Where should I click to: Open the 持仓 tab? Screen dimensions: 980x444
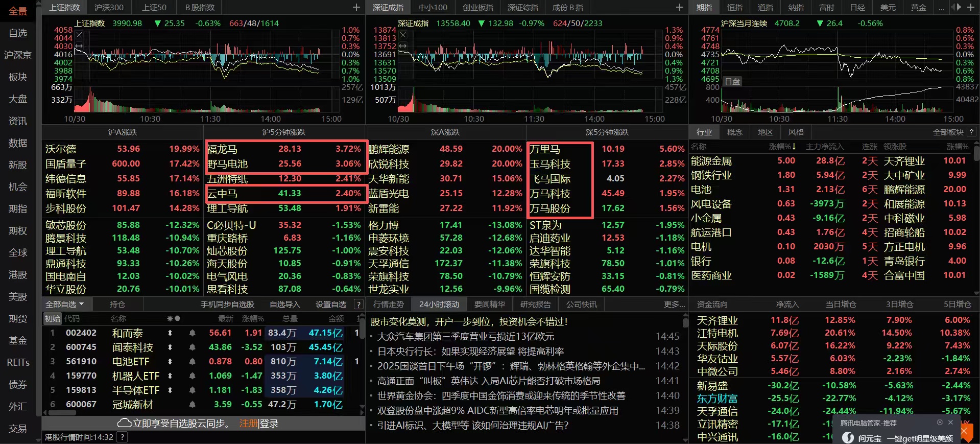(x=117, y=304)
